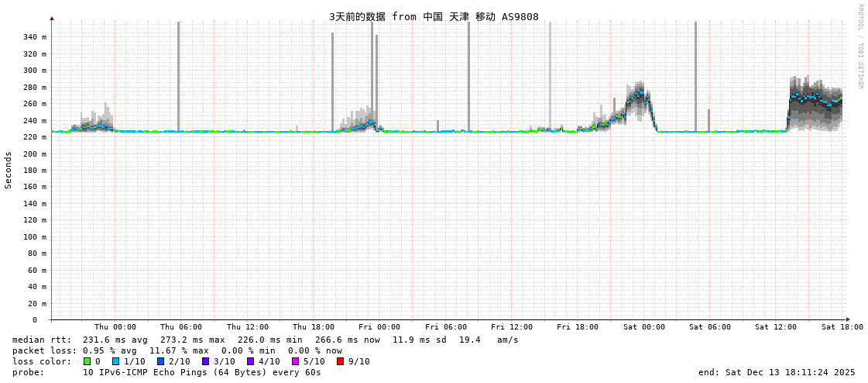The image size is (868, 383).
Task: Click the graph title mentioning AS9808
Action: click(434, 17)
